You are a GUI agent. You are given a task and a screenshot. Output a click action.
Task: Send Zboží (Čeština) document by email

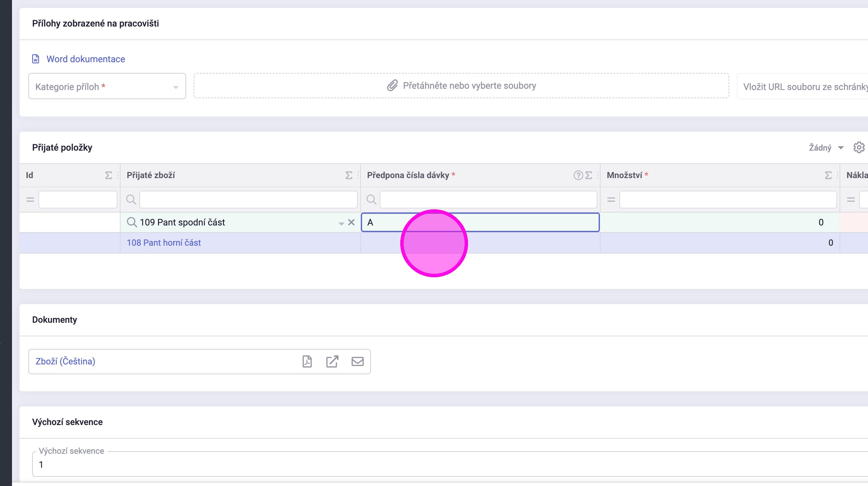(357, 362)
